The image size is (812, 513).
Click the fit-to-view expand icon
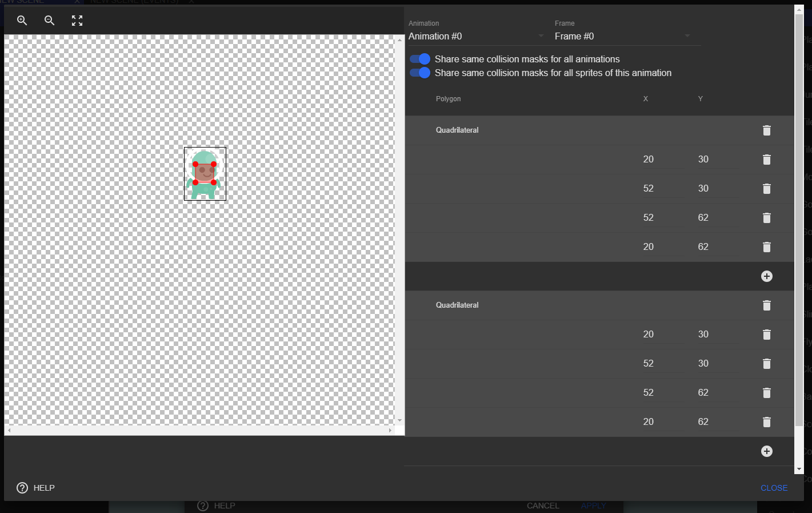(x=77, y=20)
